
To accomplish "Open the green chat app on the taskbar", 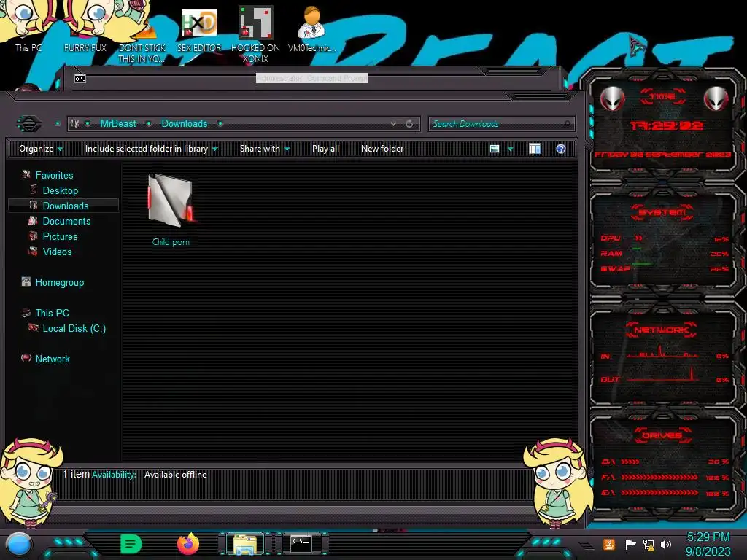I will pos(131,544).
